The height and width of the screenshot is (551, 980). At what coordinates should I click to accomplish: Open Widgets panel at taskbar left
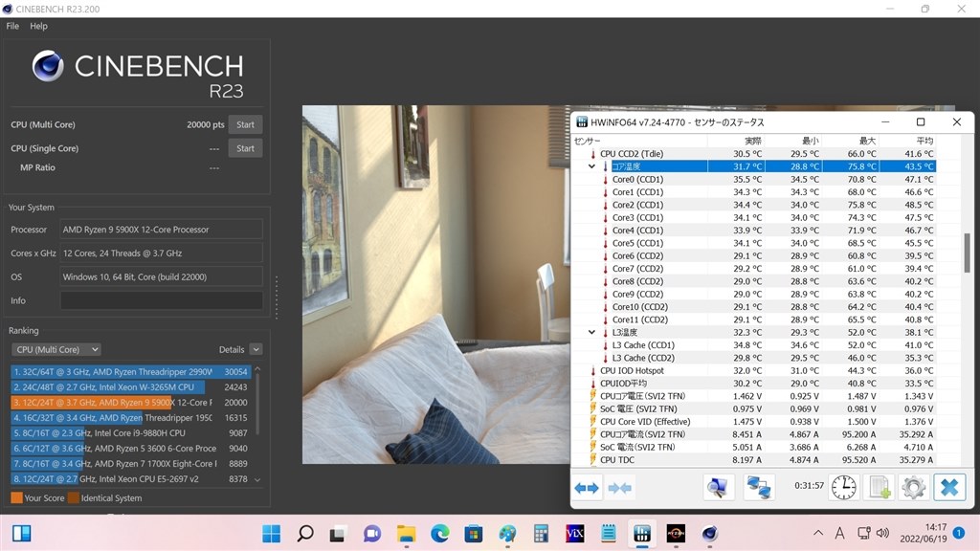22,533
